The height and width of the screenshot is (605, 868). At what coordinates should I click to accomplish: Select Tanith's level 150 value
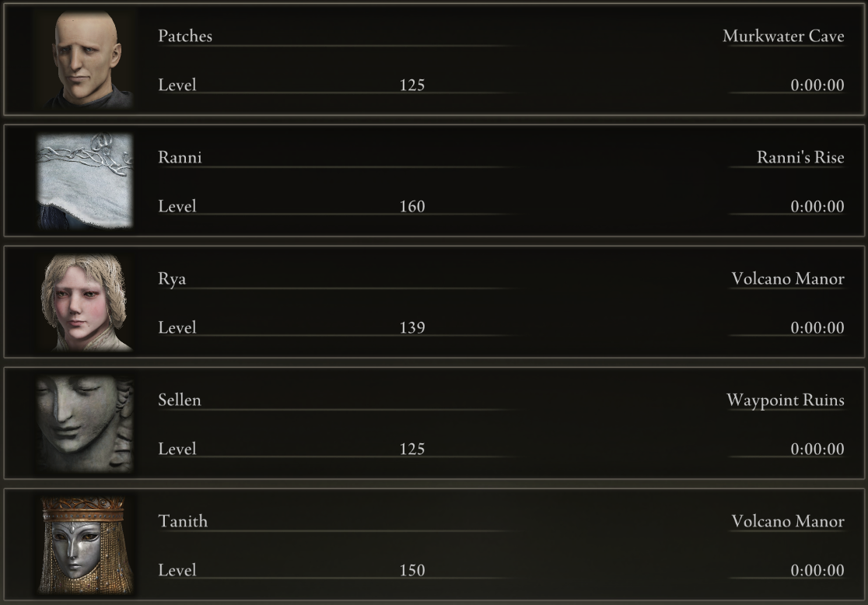click(412, 571)
